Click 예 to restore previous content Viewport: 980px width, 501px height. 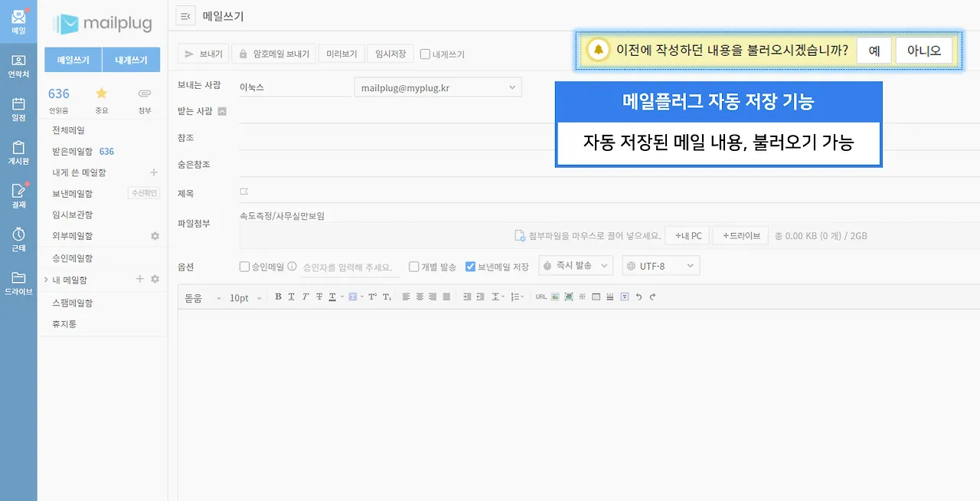[874, 51]
